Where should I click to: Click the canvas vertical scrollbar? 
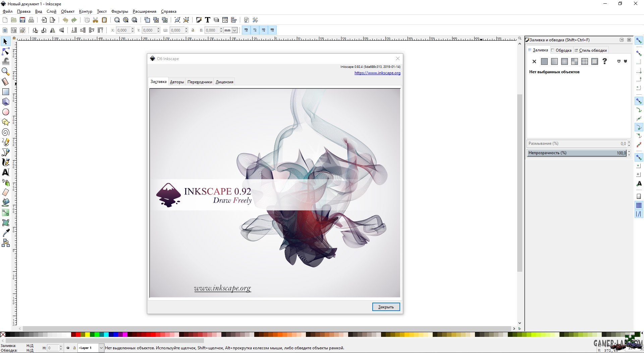click(x=520, y=183)
